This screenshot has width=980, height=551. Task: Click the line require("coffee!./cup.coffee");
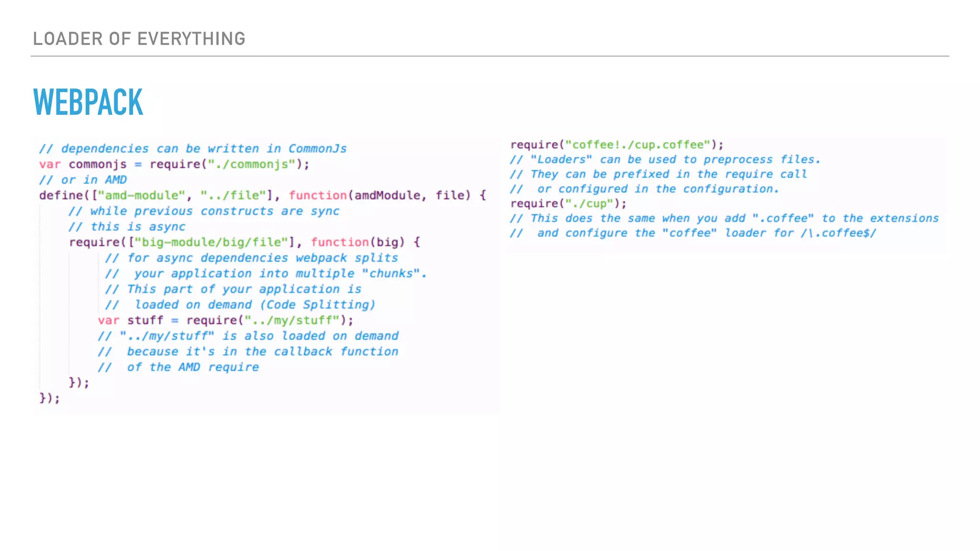[x=617, y=145]
